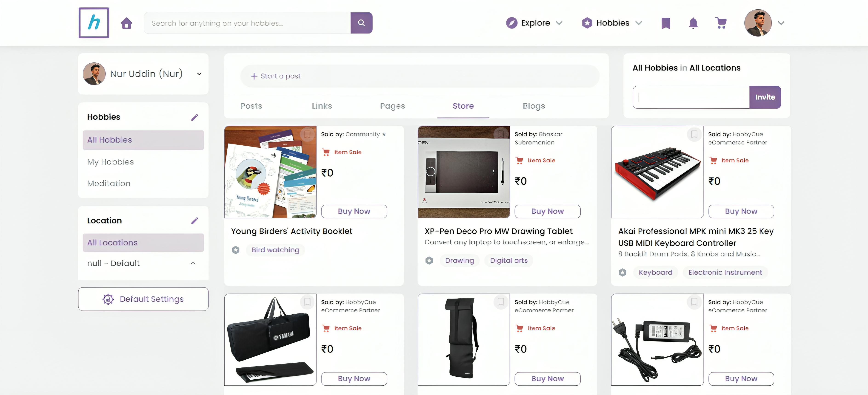Click Item Sale cart icon on XP-Pen card
The width and height of the screenshot is (868, 395).
(x=519, y=161)
